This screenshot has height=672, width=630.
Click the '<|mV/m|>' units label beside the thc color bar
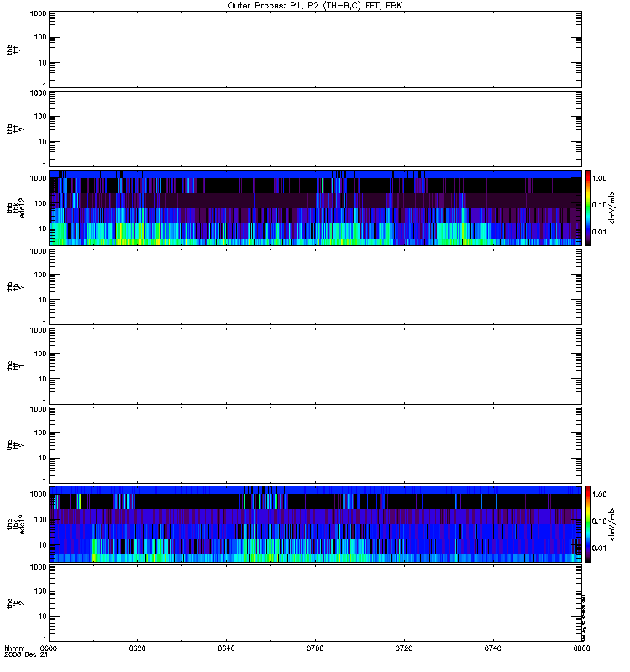(612, 524)
